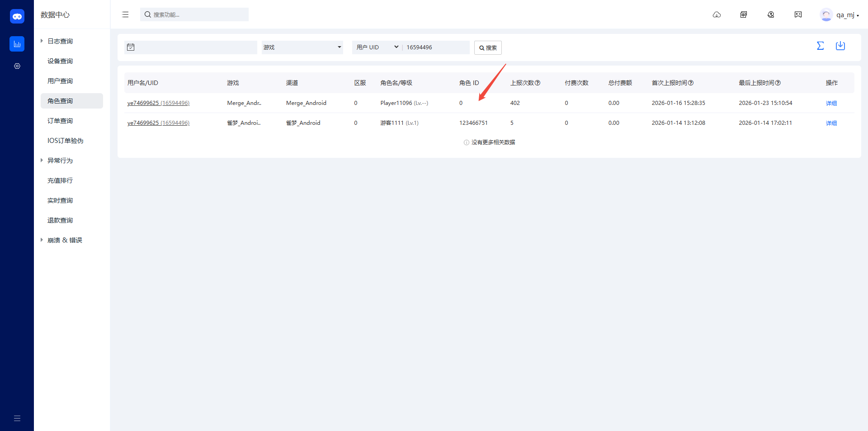Expand the bottom-left collapse menu icon
868x431 pixels.
tap(17, 418)
